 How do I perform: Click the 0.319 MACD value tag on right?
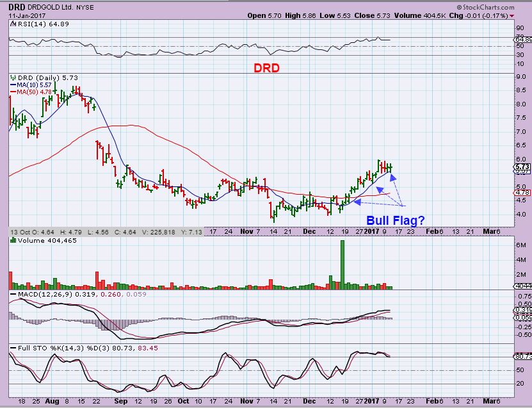(x=523, y=310)
